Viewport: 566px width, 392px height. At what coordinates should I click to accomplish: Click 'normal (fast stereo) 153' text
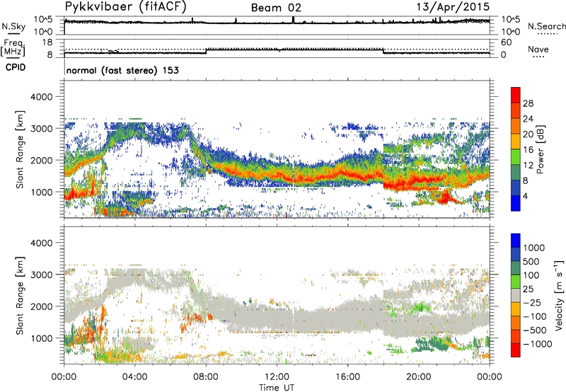122,70
